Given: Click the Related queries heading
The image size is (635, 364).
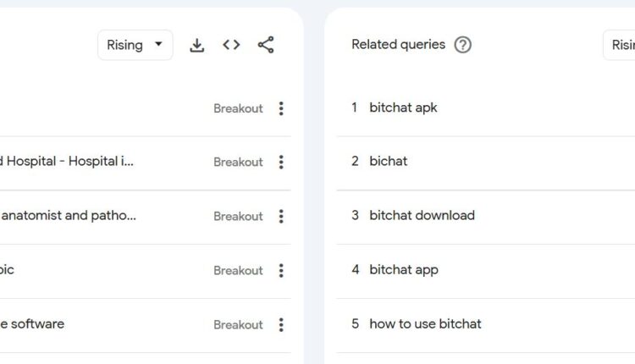Looking at the screenshot, I should [398, 45].
